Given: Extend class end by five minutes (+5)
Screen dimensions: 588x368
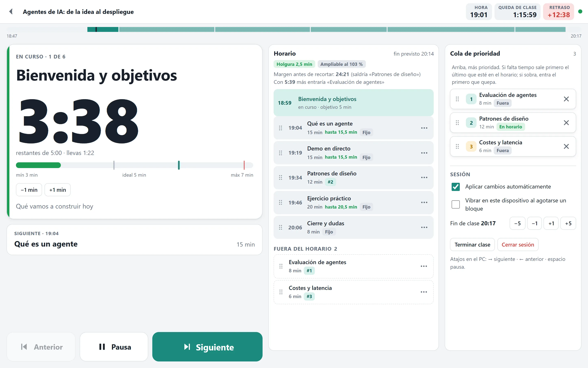Looking at the screenshot, I should 568,223.
